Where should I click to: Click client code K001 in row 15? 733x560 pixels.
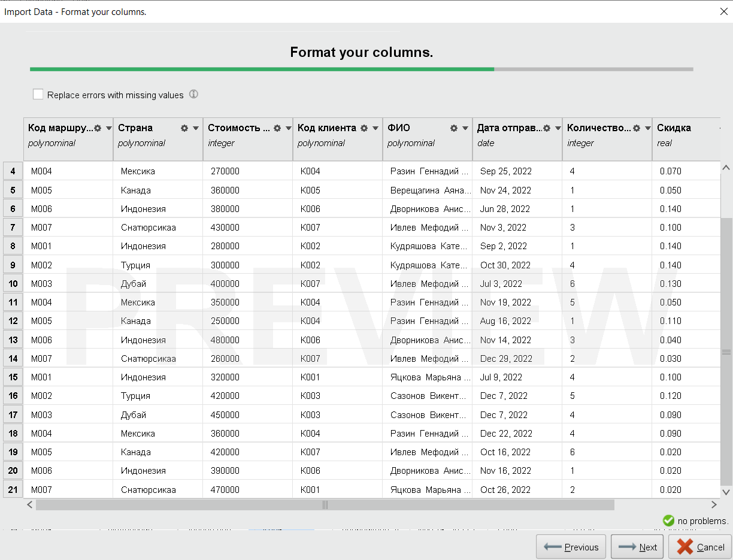tap(338, 377)
